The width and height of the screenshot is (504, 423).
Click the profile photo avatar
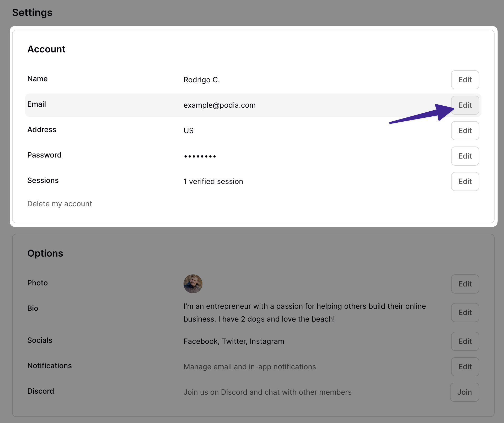(x=193, y=284)
